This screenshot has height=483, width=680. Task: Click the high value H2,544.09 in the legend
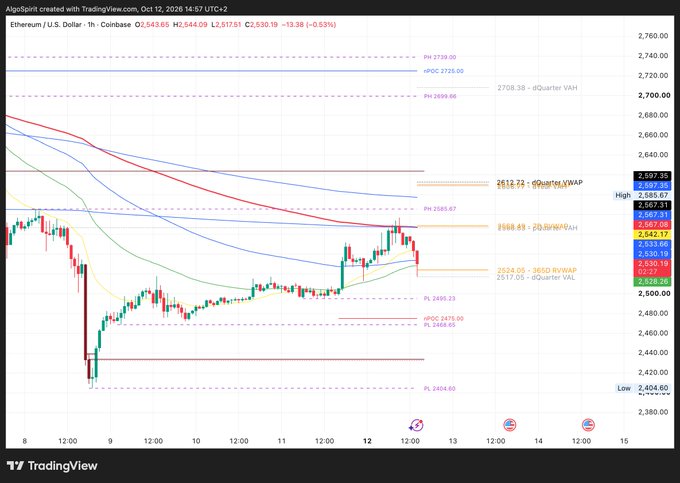[190, 25]
